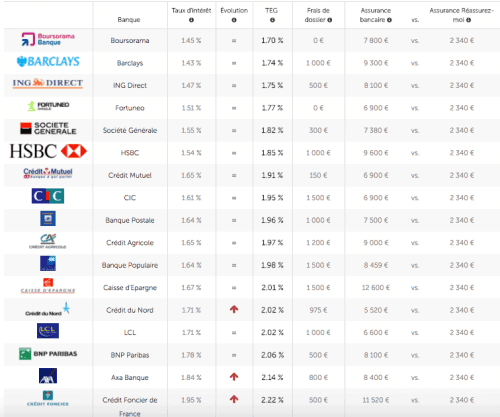
Task: Click the BNP Paribas logo
Action: [48, 354]
